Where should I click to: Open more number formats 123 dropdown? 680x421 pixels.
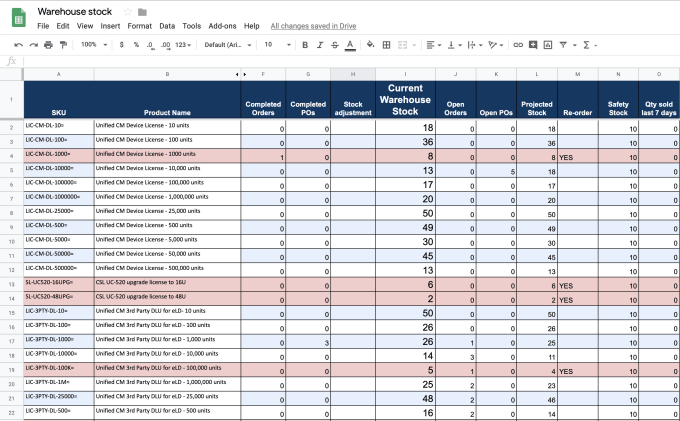(x=183, y=45)
